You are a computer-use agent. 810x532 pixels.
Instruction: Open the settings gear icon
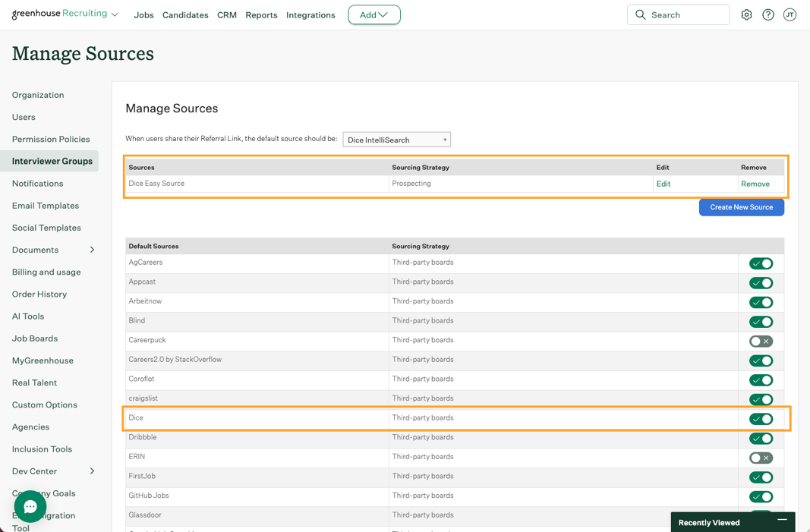tap(746, 15)
